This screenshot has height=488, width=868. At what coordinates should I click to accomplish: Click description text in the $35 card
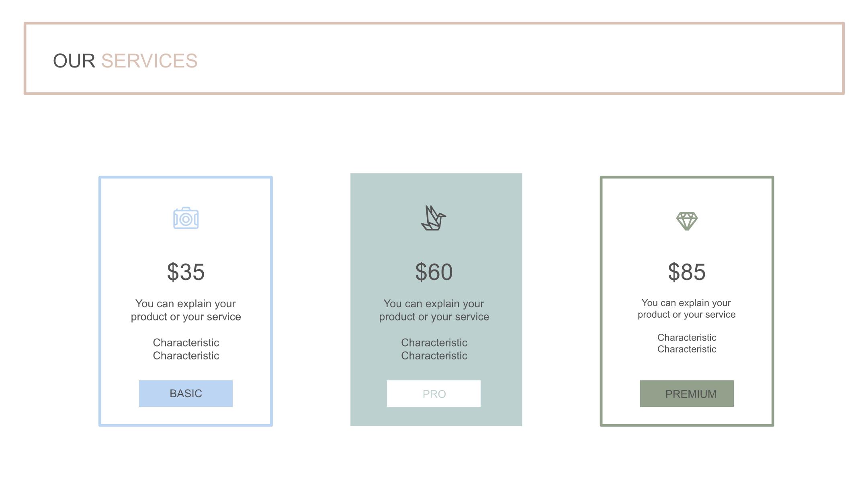pyautogui.click(x=186, y=310)
